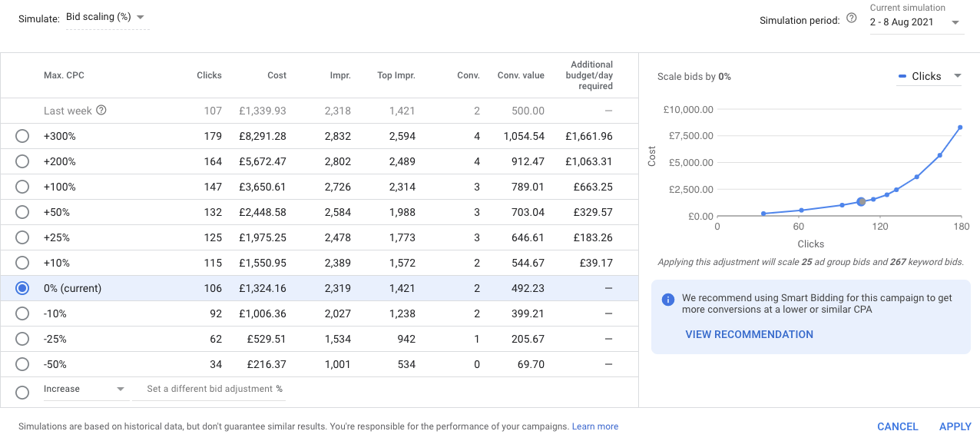This screenshot has width=980, height=441.
Task: Select the +50% bid scaling option
Action: point(22,212)
